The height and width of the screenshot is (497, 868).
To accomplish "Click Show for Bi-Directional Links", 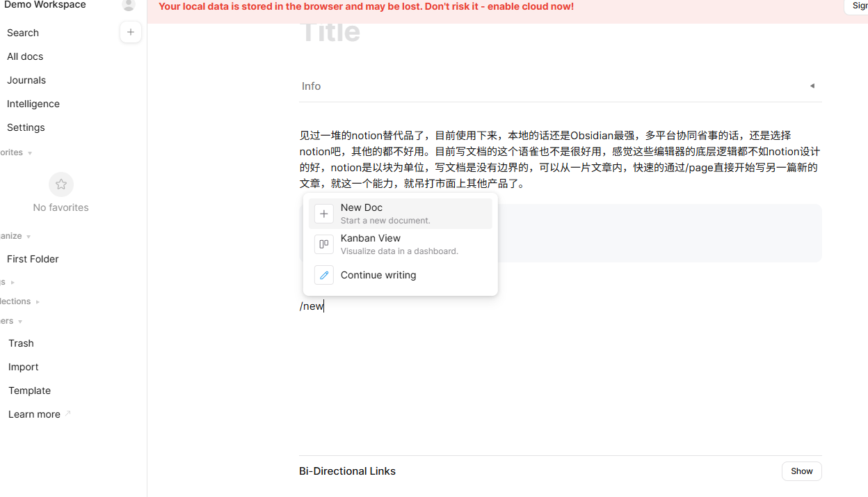I will pos(801,471).
